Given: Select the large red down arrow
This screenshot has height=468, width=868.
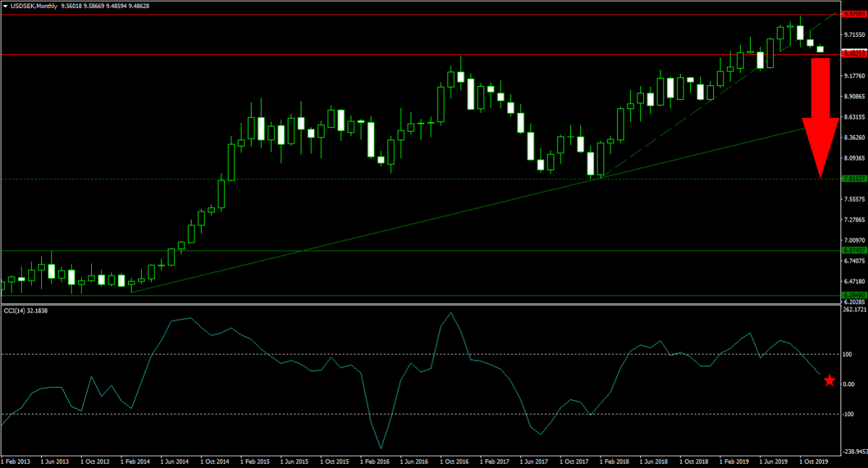Looking at the screenshot, I should pyautogui.click(x=820, y=116).
